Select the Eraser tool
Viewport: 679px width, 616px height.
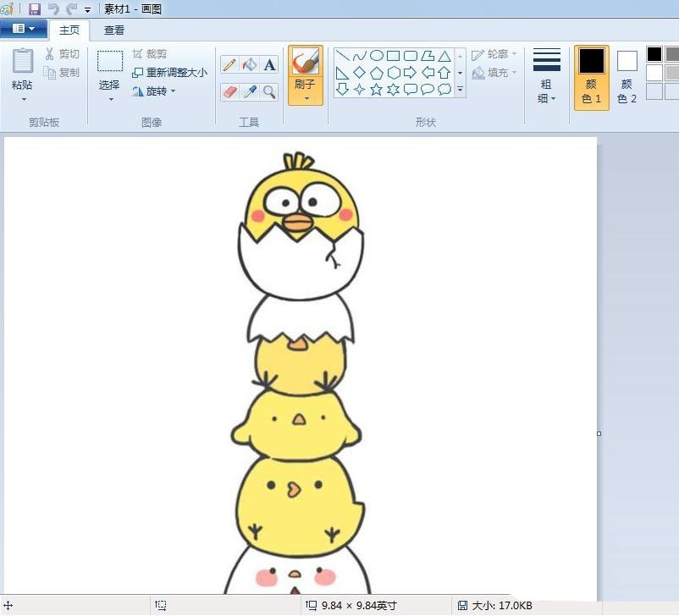tap(229, 91)
